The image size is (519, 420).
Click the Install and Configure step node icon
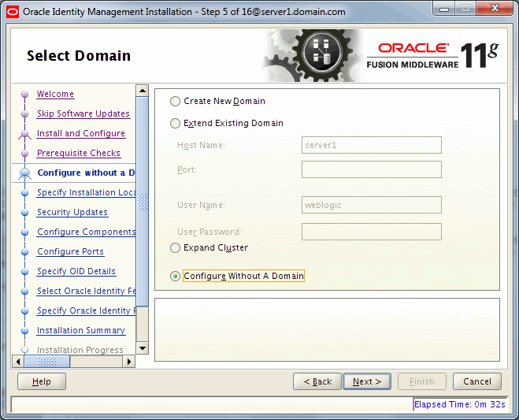25,134
